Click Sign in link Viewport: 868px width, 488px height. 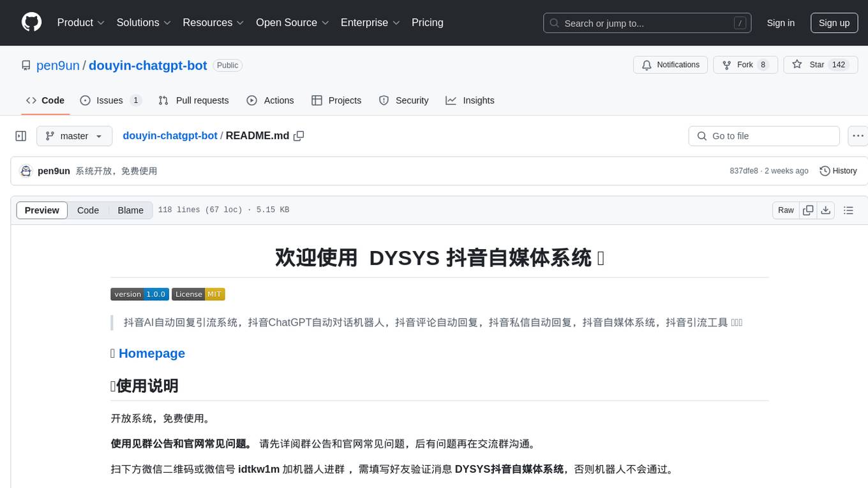[x=781, y=23]
